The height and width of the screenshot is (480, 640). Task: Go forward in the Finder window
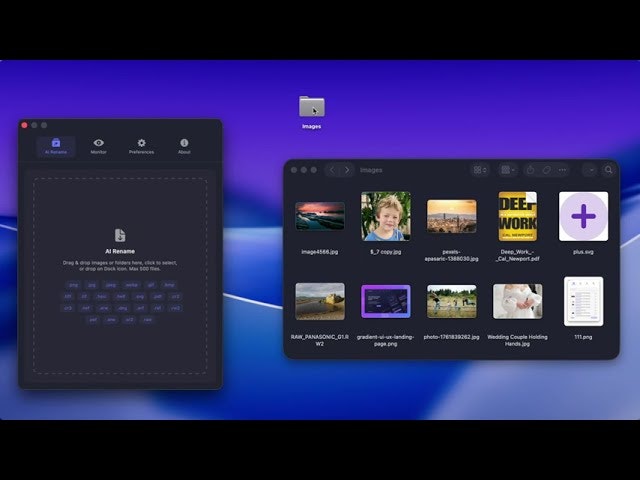point(347,170)
